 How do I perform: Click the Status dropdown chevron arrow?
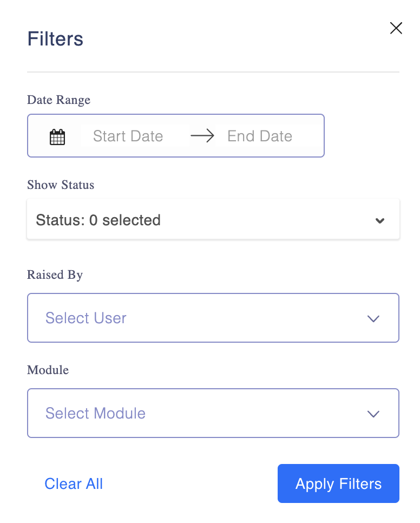(380, 220)
